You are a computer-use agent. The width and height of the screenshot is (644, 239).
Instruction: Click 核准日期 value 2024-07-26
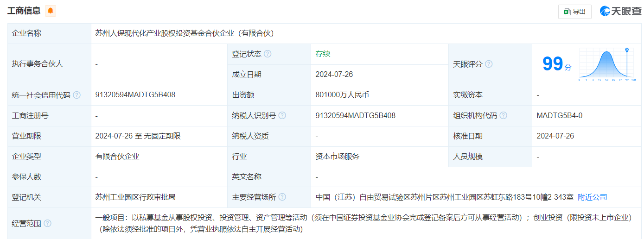(555, 136)
